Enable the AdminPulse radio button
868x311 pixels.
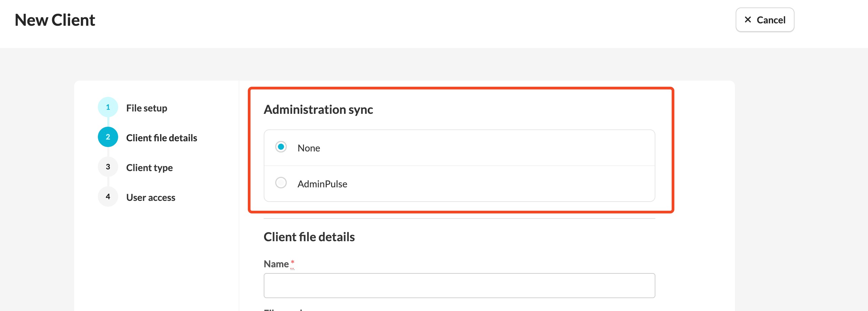point(281,183)
